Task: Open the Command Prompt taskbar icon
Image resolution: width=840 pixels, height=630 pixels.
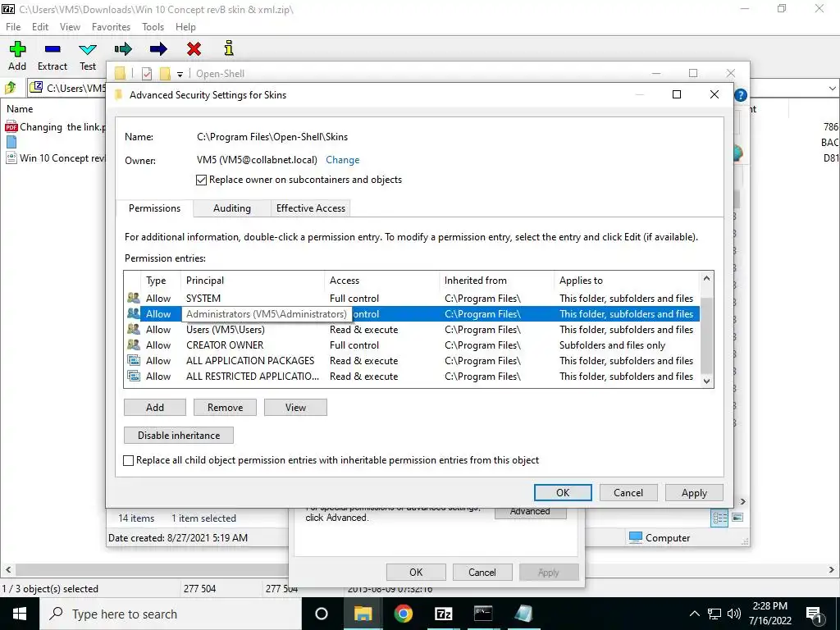Action: [x=483, y=614]
